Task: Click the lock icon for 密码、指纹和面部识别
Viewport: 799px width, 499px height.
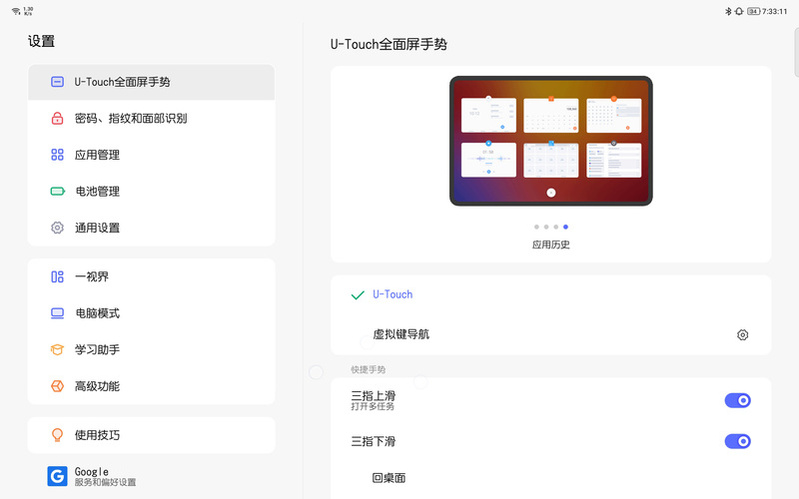Action: pyautogui.click(x=57, y=118)
